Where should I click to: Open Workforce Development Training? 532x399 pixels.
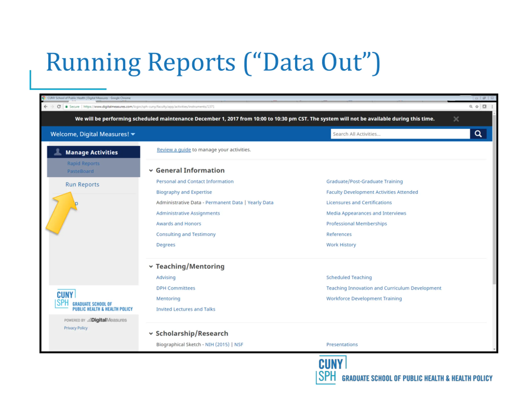364,299
